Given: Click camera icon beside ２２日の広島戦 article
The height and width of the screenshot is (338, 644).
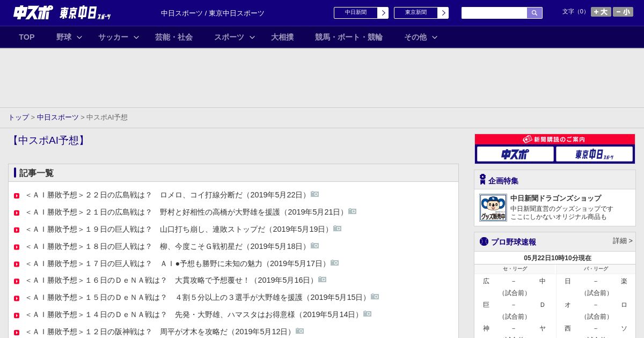Looking at the screenshot, I should point(315,194).
